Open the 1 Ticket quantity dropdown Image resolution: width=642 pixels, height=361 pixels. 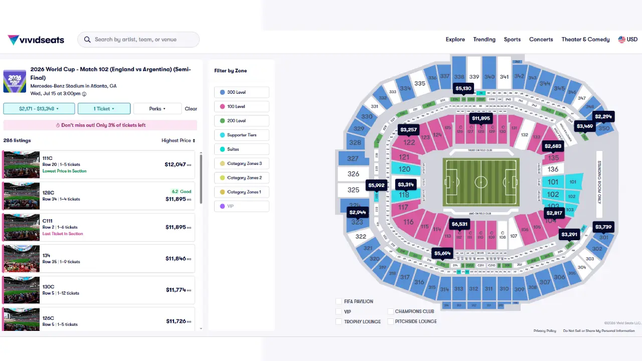click(104, 108)
